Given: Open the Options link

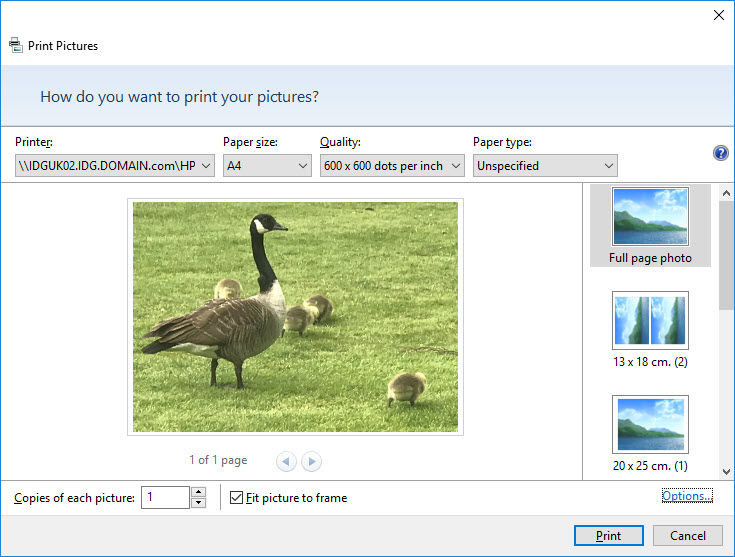Looking at the screenshot, I should pyautogui.click(x=686, y=496).
